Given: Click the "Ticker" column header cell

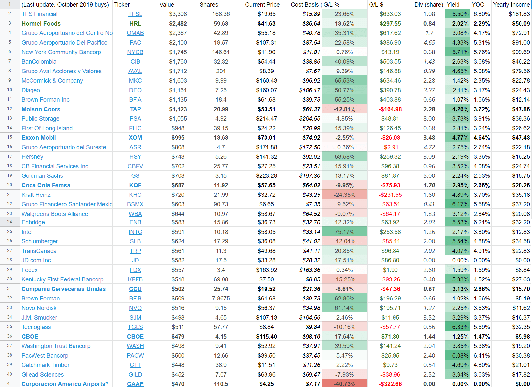Looking at the screenshot, I should pos(135,5).
